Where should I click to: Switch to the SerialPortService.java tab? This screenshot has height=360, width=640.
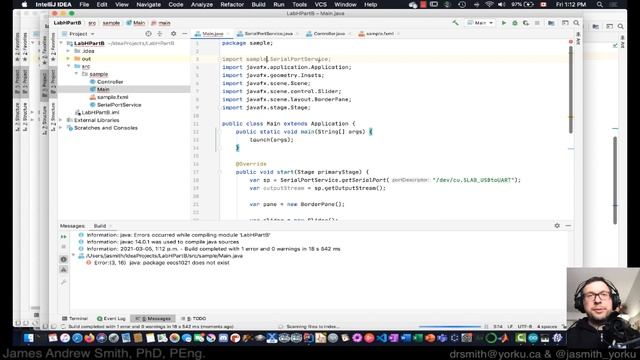tap(269, 34)
